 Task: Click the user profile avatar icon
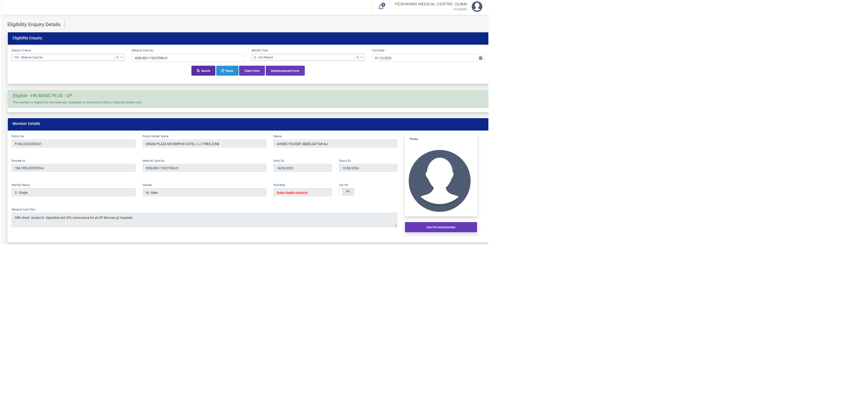477,6
